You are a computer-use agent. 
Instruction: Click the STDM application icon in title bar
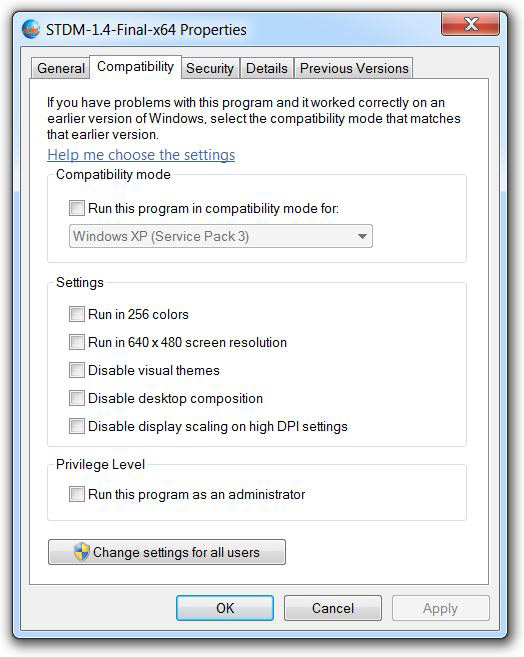coord(31,29)
